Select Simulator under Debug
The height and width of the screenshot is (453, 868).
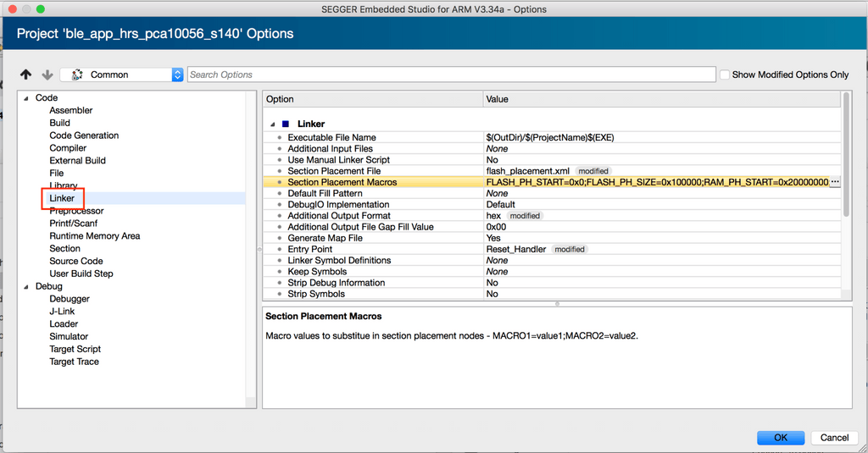coord(69,336)
